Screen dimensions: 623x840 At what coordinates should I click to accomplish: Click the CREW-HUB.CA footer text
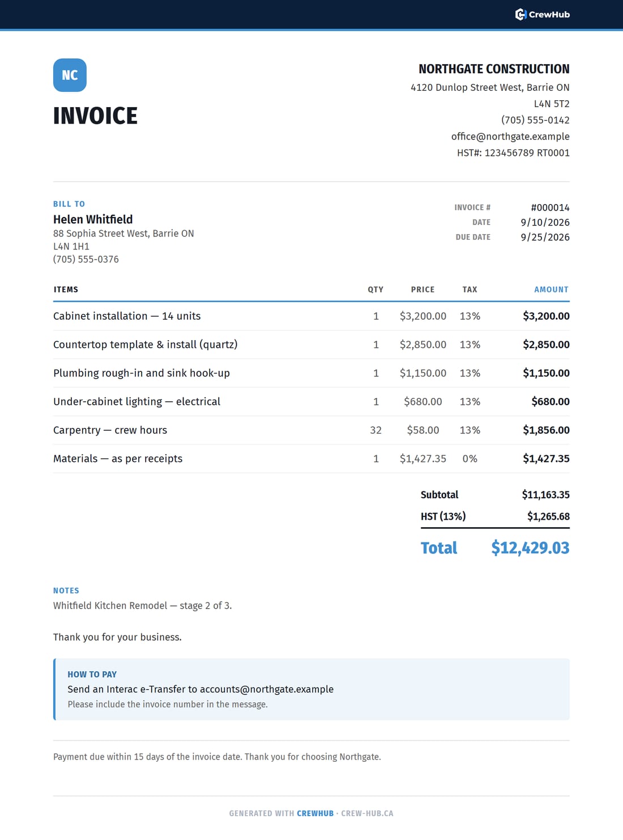(367, 813)
